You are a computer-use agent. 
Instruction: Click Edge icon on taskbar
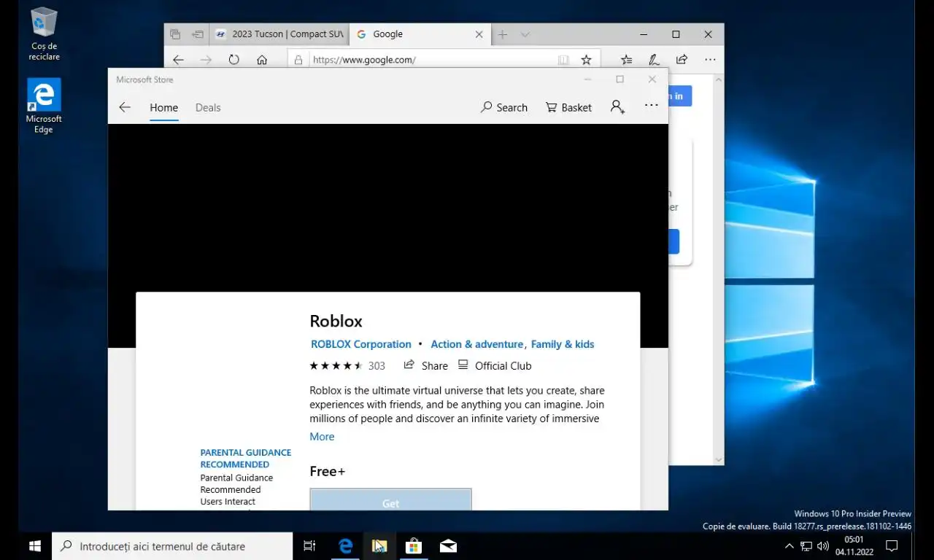[x=345, y=545]
